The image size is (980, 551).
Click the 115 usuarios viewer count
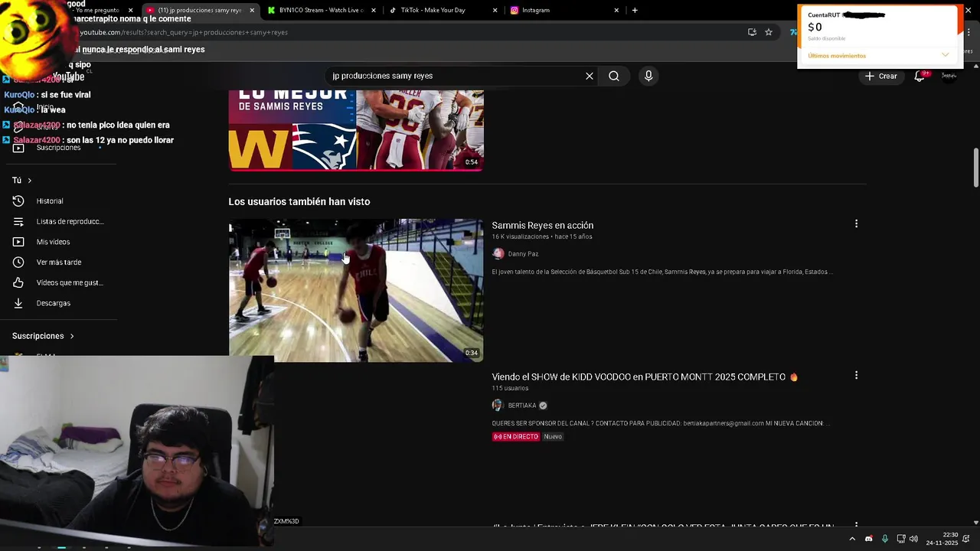coord(510,388)
